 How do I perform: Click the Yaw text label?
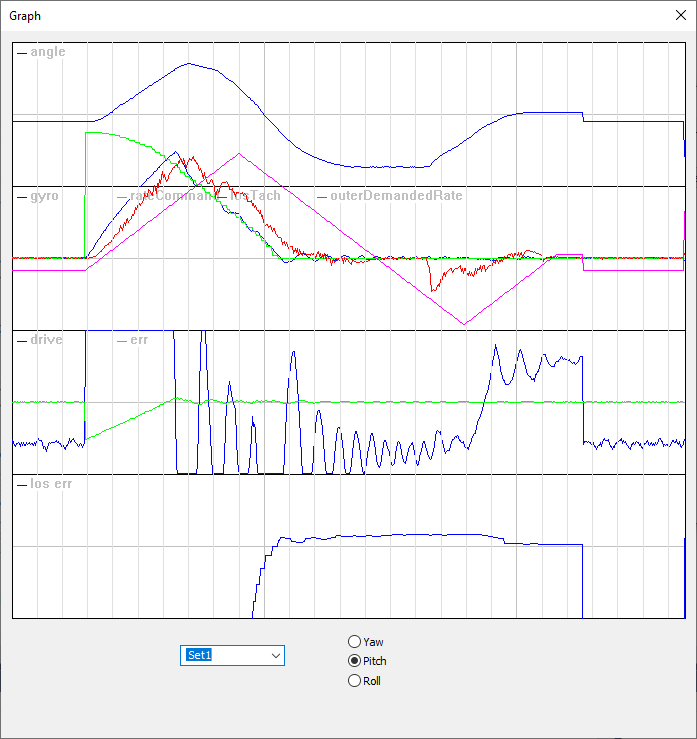pyautogui.click(x=373, y=642)
